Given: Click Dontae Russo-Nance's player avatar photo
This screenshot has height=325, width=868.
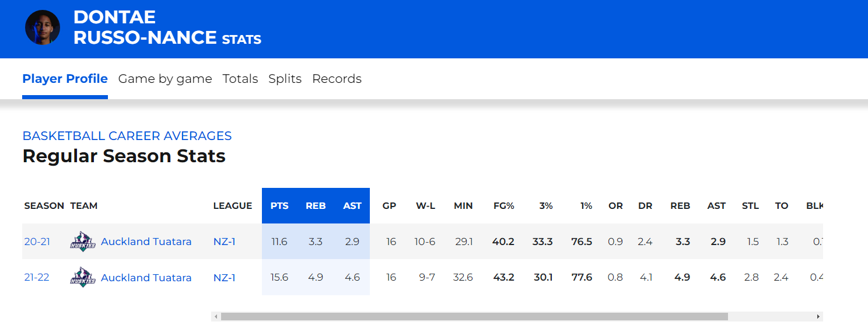Looking at the screenshot, I should tap(43, 27).
